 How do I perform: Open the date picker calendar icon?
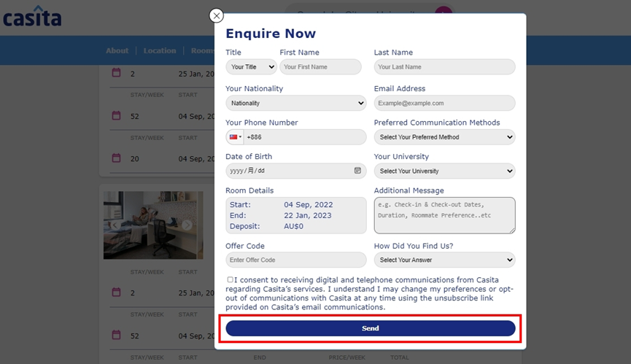(x=357, y=171)
